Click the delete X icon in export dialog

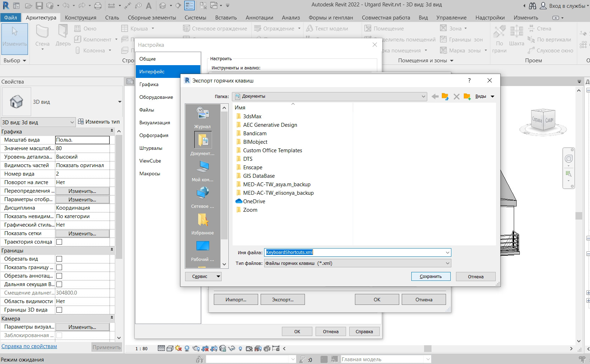(x=456, y=96)
